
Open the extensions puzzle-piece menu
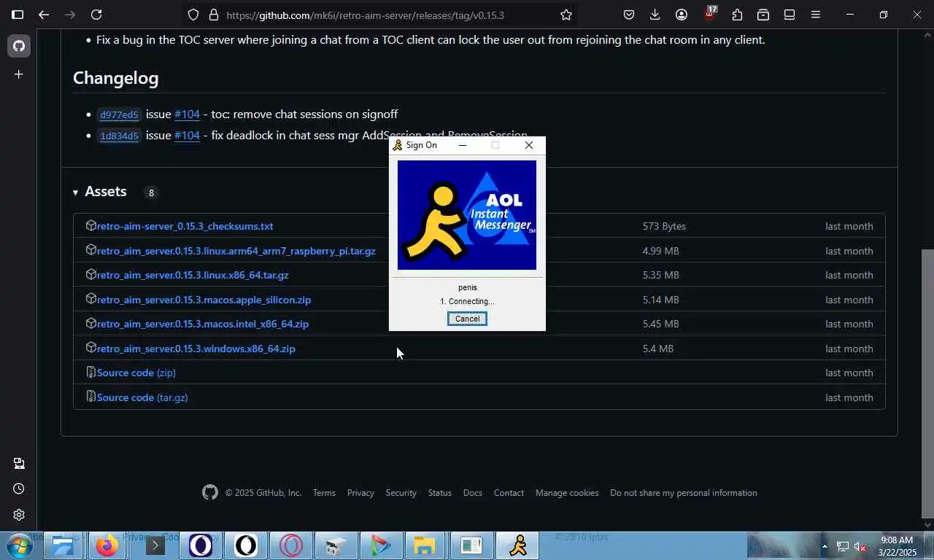pyautogui.click(x=737, y=15)
